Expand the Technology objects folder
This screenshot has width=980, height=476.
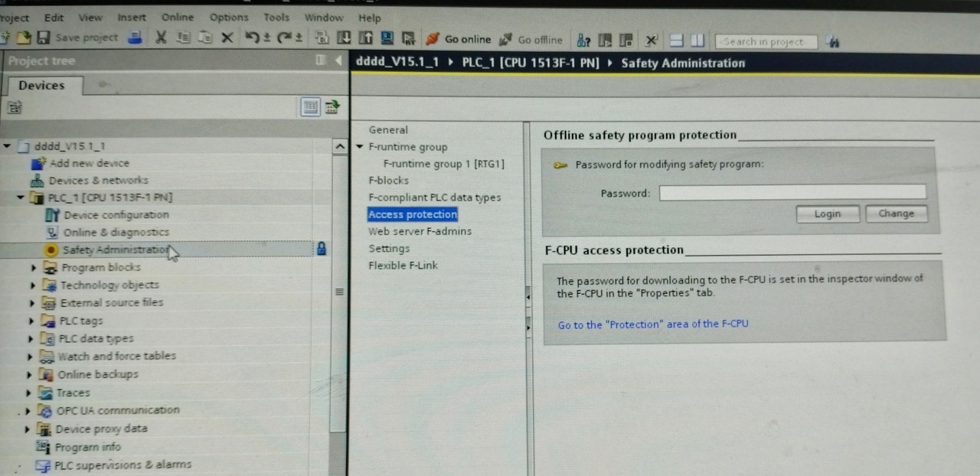33,285
